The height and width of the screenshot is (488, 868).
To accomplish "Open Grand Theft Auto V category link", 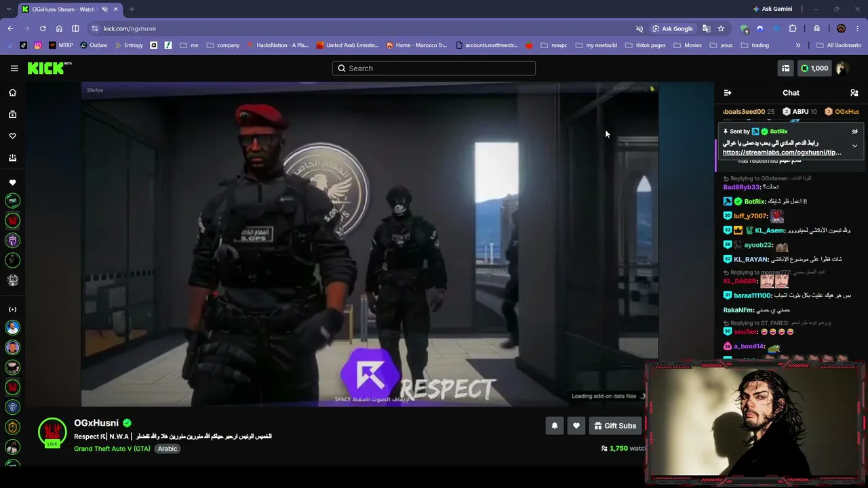I will pyautogui.click(x=112, y=449).
